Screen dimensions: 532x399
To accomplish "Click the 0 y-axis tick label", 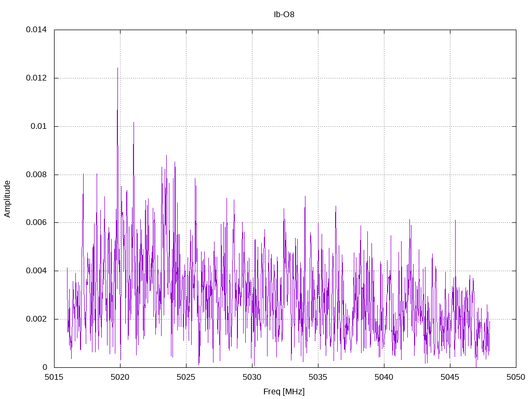I will click(x=45, y=367).
